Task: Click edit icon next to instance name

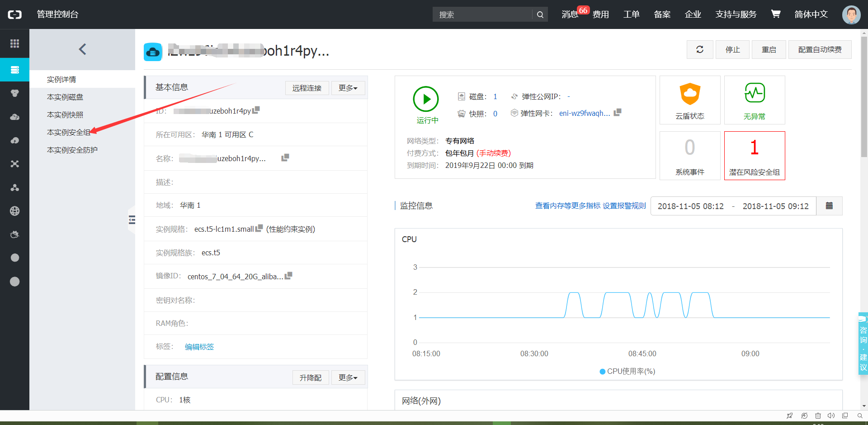Action: pos(285,158)
